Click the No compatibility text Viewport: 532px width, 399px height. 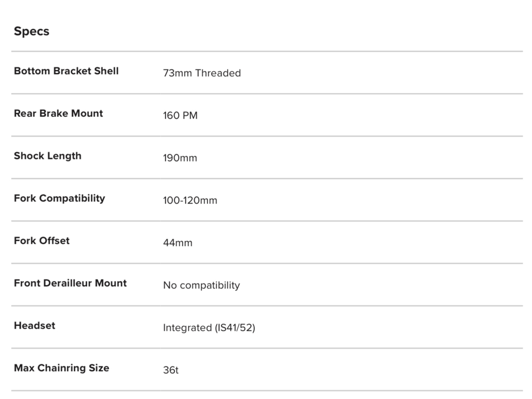click(202, 285)
